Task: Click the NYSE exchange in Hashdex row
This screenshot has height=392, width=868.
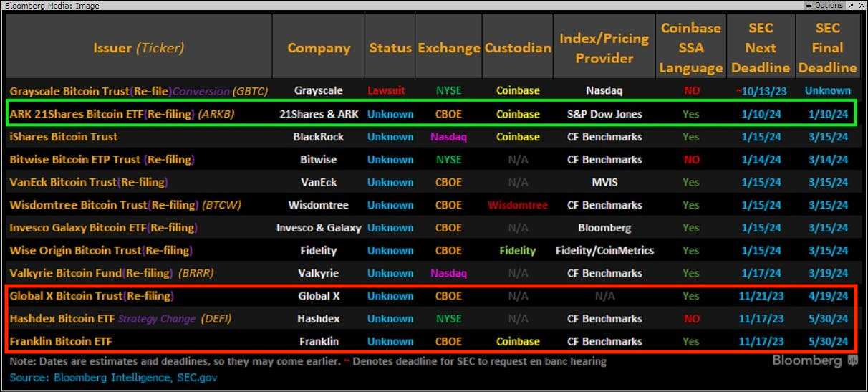Action: tap(449, 319)
